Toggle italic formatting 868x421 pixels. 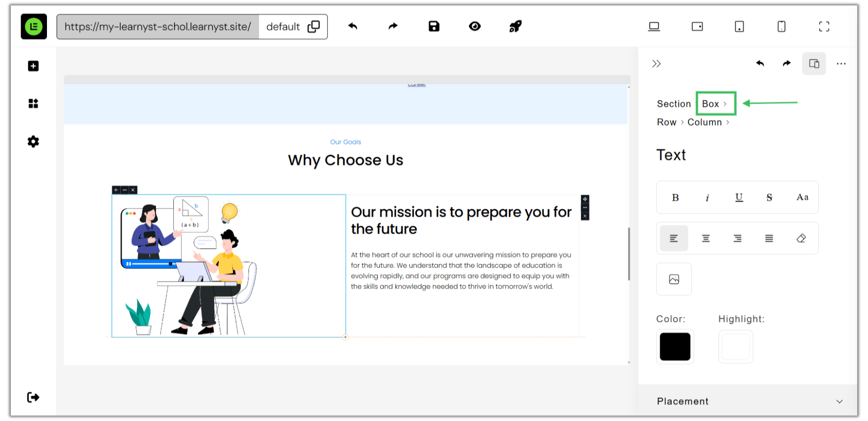click(707, 198)
